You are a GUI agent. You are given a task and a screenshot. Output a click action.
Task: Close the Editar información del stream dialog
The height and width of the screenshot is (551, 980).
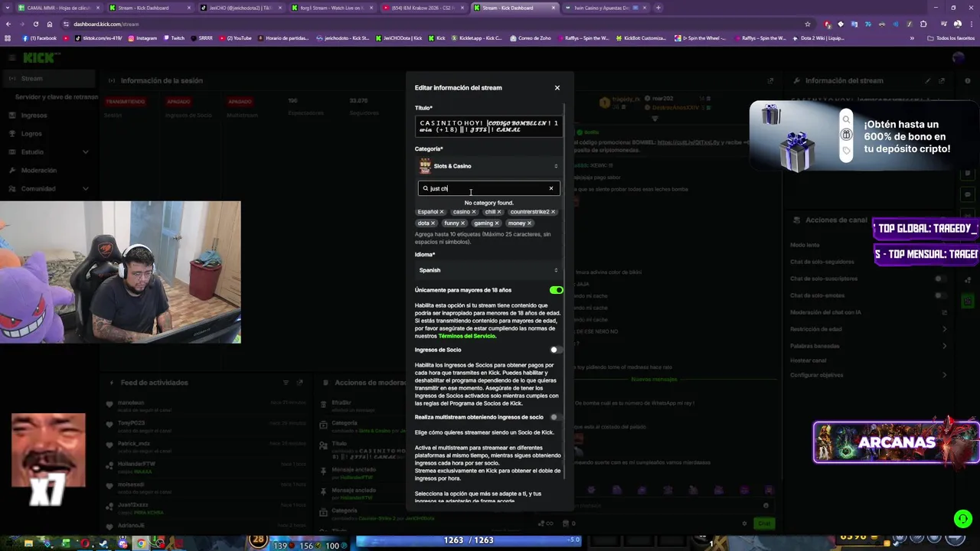557,88
